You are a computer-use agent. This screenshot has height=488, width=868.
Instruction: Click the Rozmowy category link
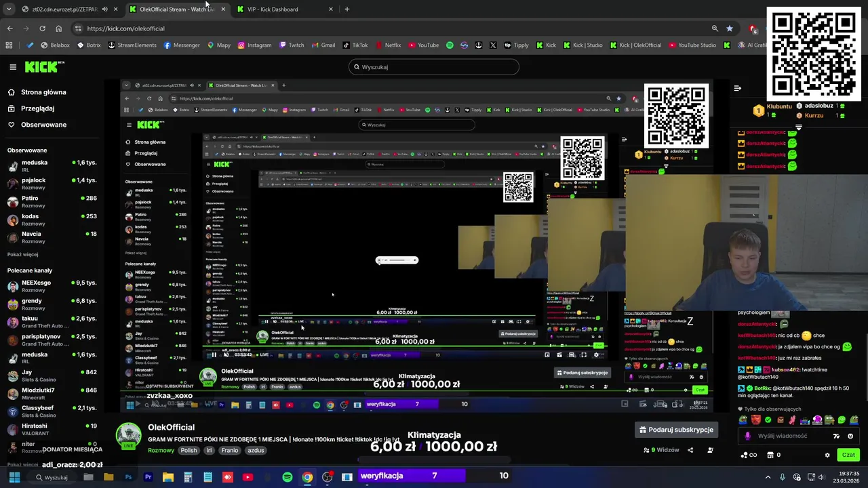point(161,450)
